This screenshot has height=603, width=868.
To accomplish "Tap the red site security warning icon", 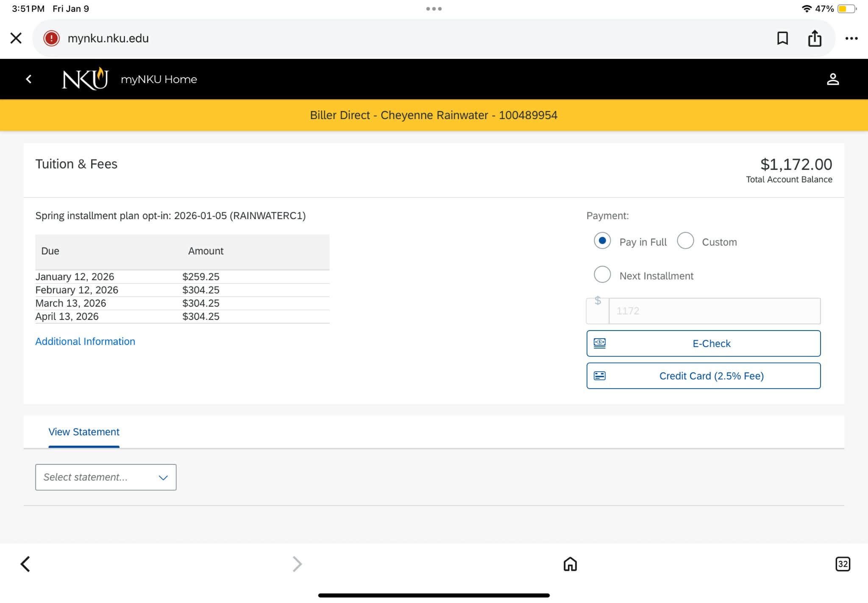I will (51, 38).
